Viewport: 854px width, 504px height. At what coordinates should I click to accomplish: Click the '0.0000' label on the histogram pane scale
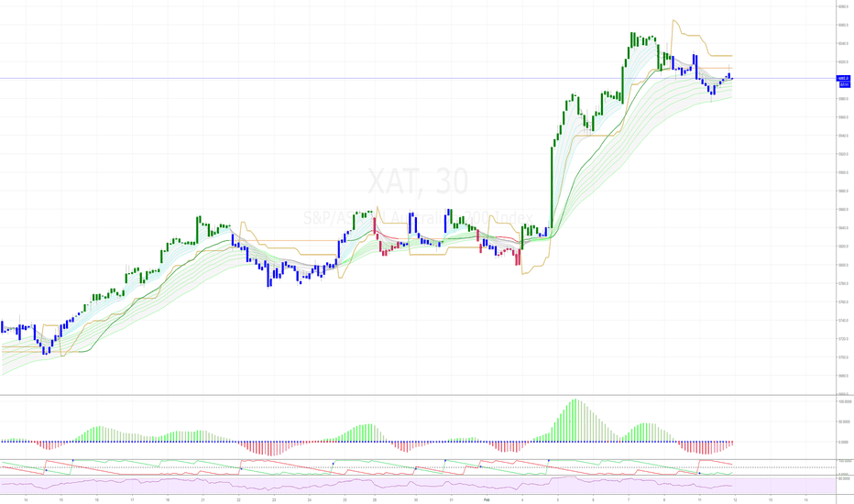pyautogui.click(x=845, y=443)
